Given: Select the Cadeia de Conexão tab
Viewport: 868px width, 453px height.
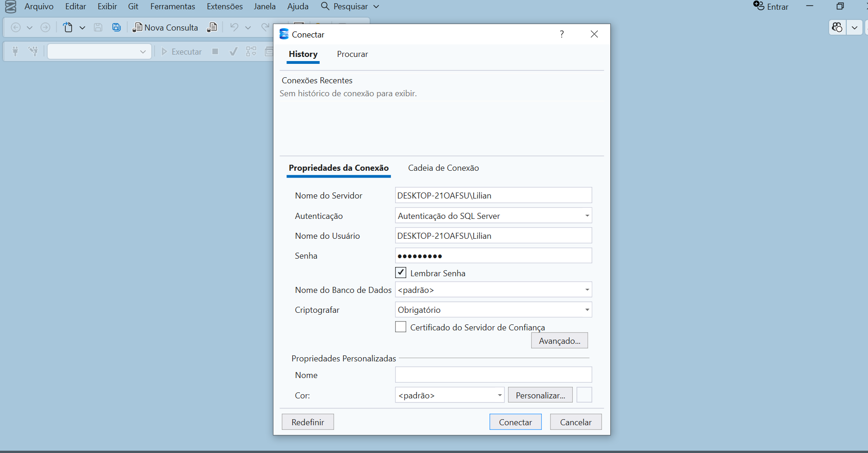Looking at the screenshot, I should pos(443,168).
